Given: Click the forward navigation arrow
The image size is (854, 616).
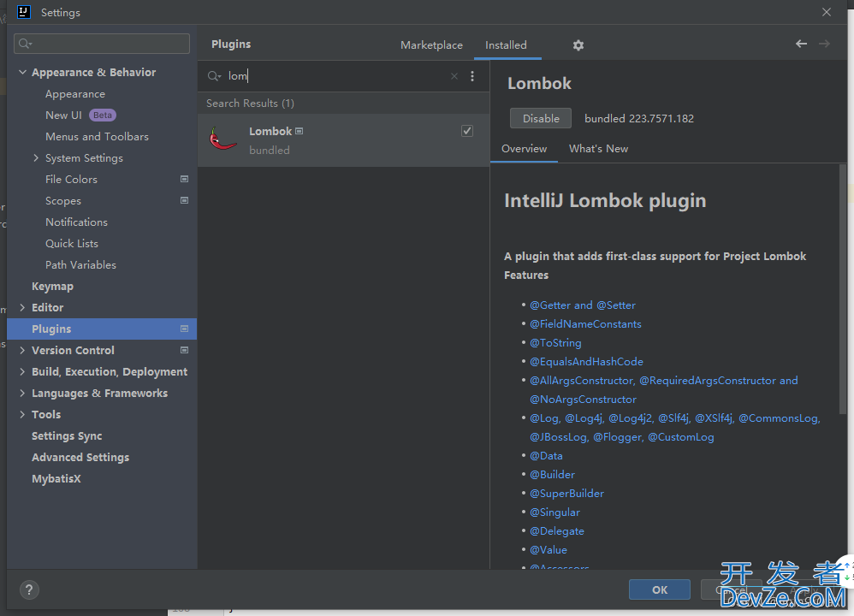Looking at the screenshot, I should [x=825, y=44].
